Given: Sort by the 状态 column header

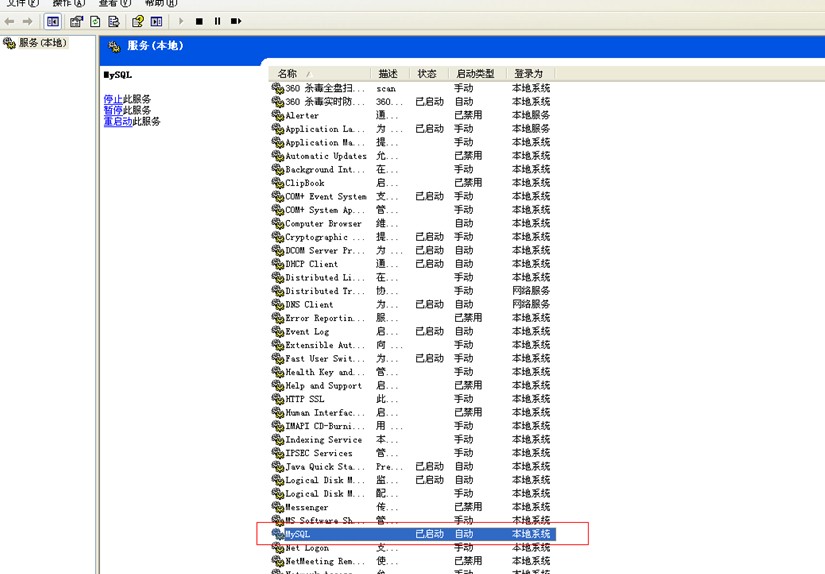Looking at the screenshot, I should point(429,74).
